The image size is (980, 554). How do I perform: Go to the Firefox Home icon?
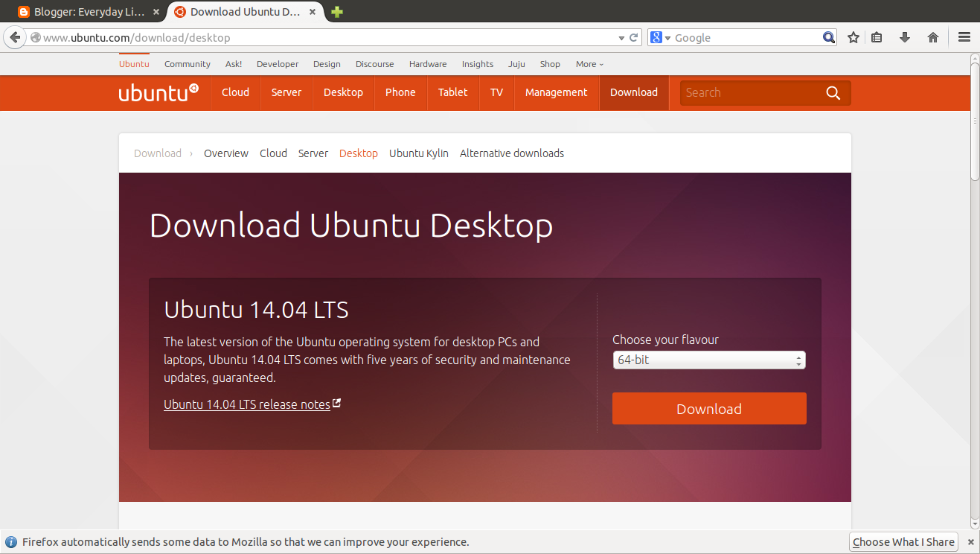pos(933,37)
